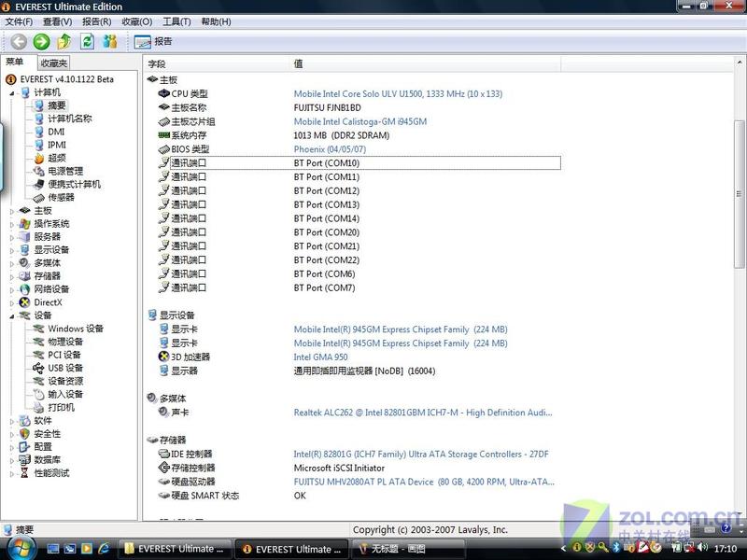The image size is (747, 560).
Task: Collapse the 设备 tree node
Action: [12, 315]
